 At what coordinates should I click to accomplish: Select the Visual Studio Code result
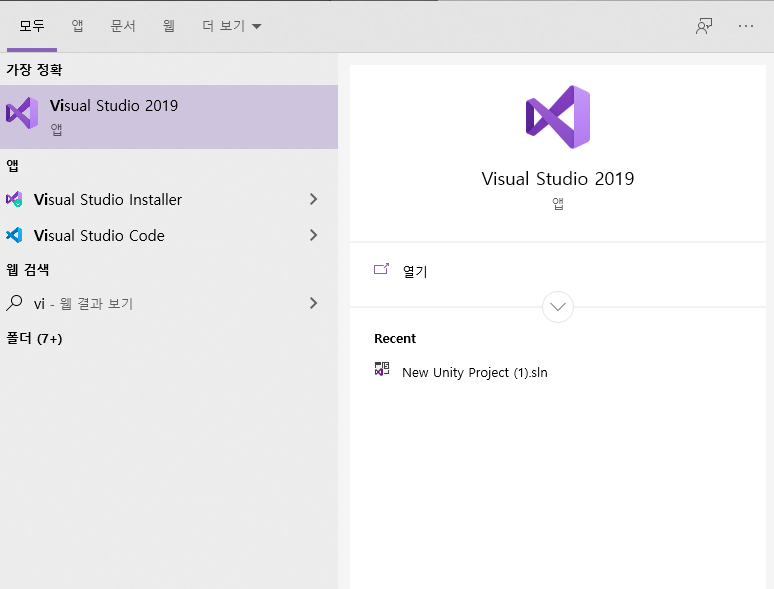point(169,235)
